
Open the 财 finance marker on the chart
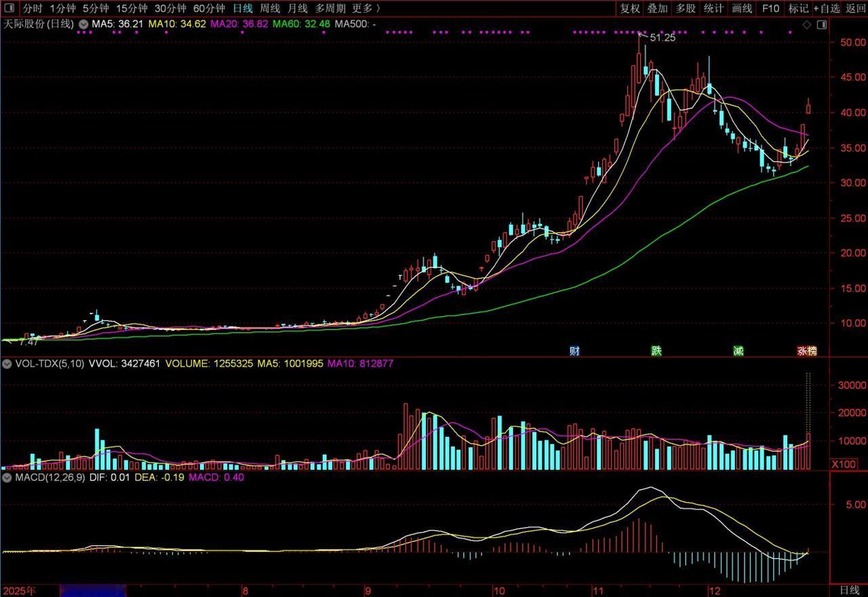(574, 351)
